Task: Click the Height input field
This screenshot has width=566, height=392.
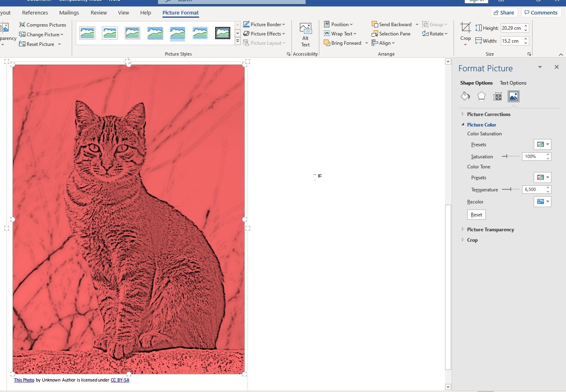Action: tap(512, 28)
